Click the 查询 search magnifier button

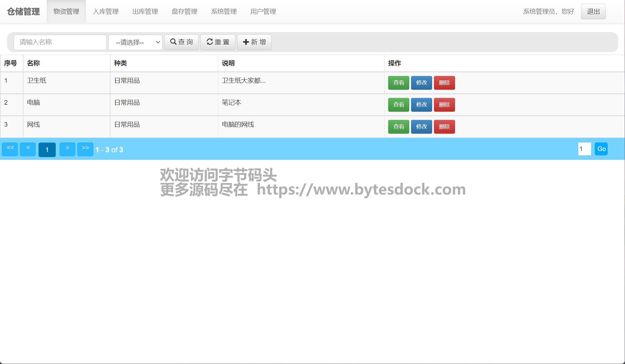[181, 42]
